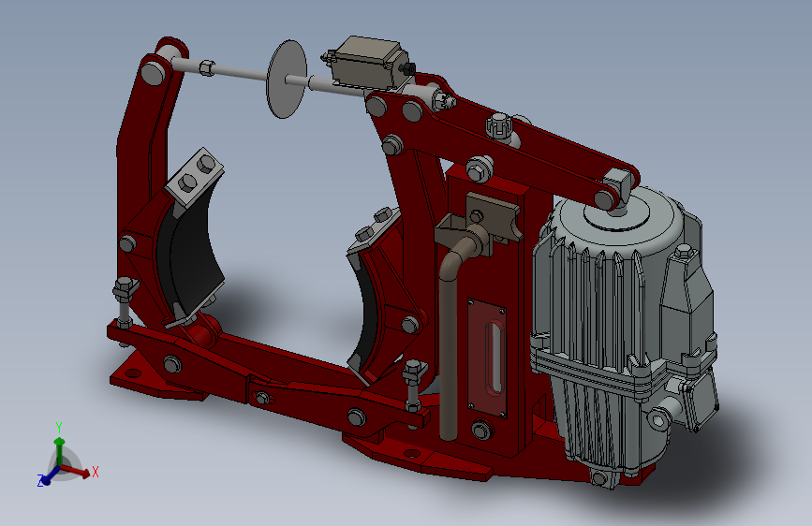The width and height of the screenshot is (812, 526).
Task: Select the oval sight window on the red column
Action: click(495, 358)
